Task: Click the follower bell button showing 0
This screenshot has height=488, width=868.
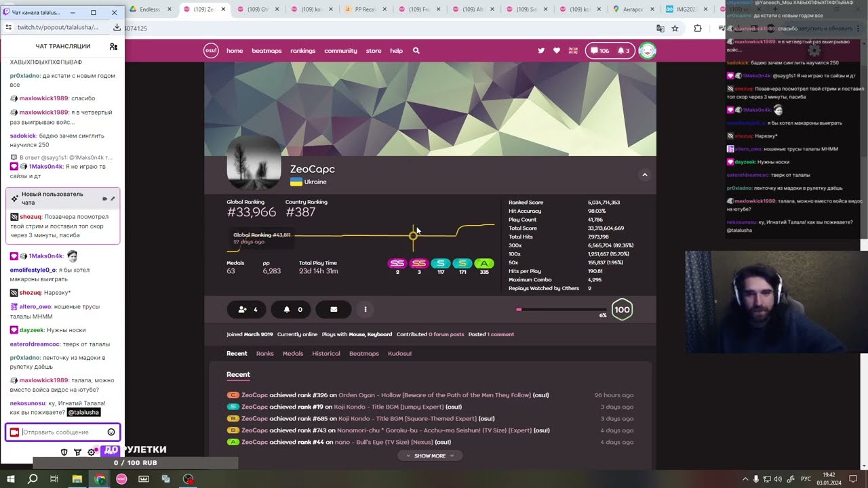Action: click(292, 310)
